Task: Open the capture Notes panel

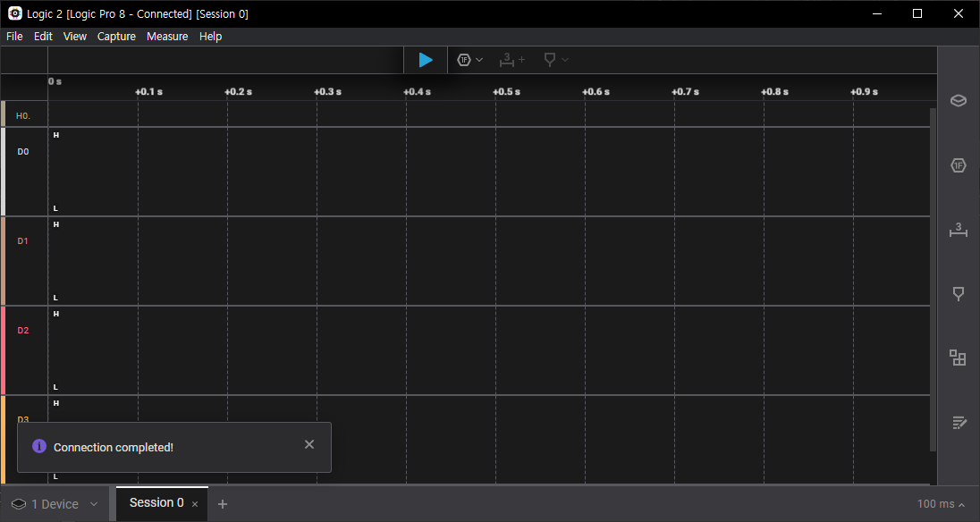Action: (958, 422)
